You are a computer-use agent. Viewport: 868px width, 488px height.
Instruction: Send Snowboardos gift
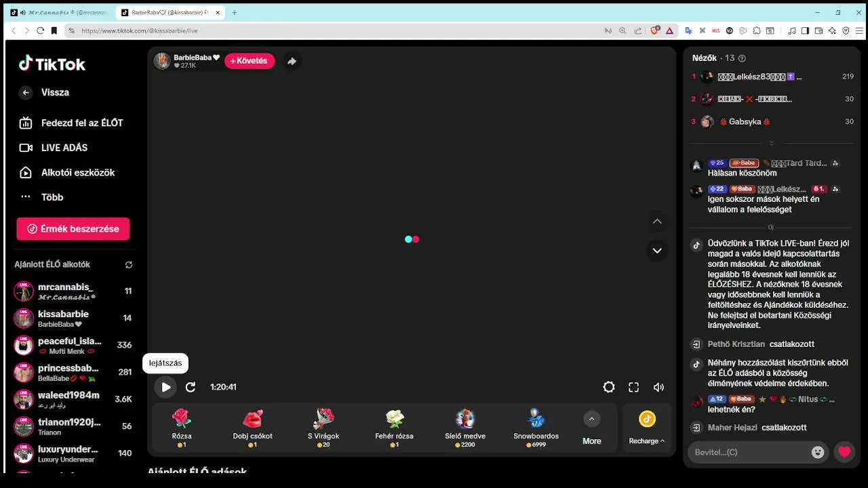tap(536, 427)
